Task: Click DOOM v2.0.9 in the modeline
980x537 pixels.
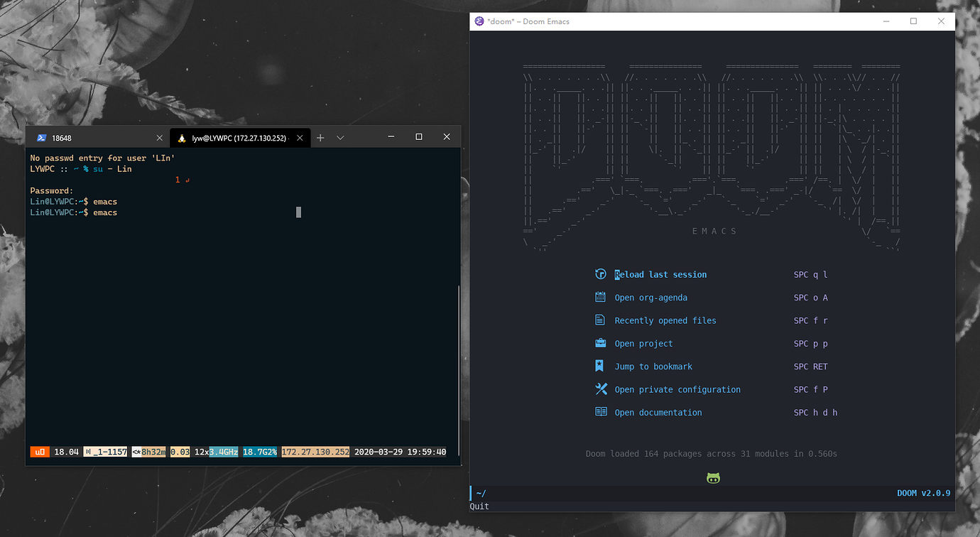Action: tap(923, 493)
